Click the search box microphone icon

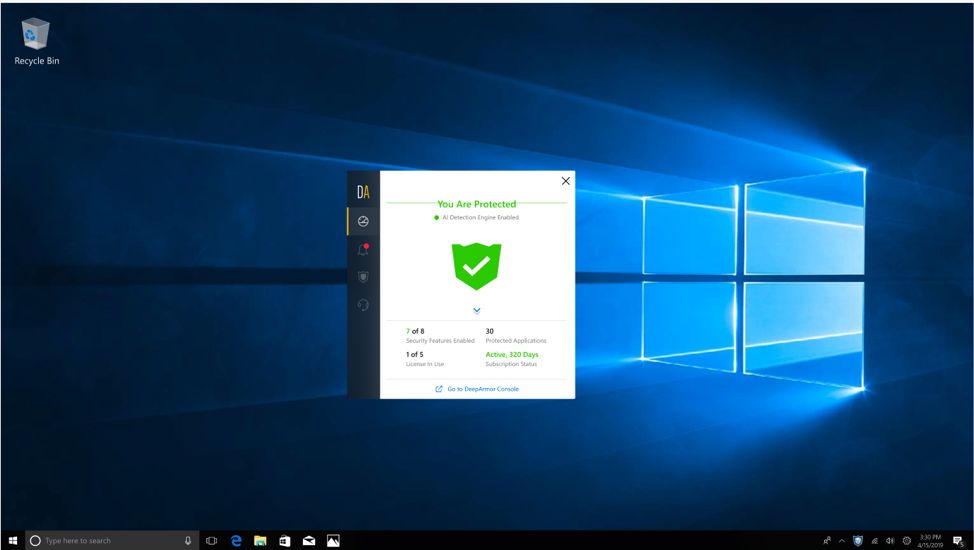[188, 541]
